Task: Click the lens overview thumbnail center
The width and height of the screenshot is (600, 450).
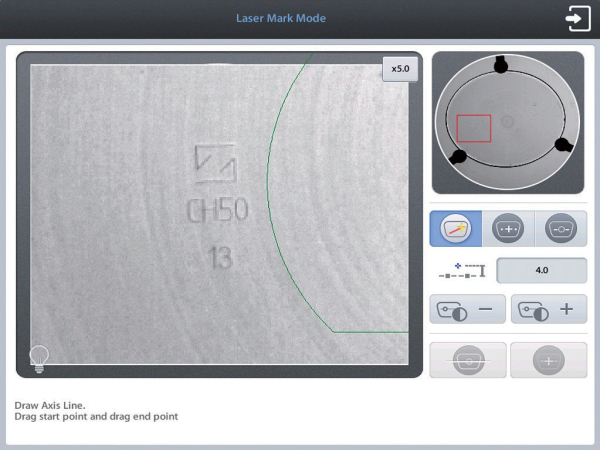Action: point(508,122)
